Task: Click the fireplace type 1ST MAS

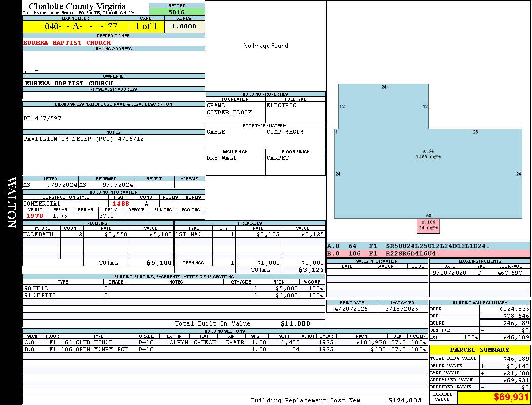Action: [188, 234]
